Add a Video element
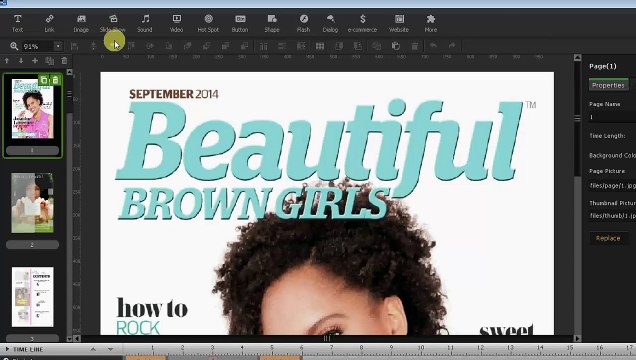 (176, 24)
